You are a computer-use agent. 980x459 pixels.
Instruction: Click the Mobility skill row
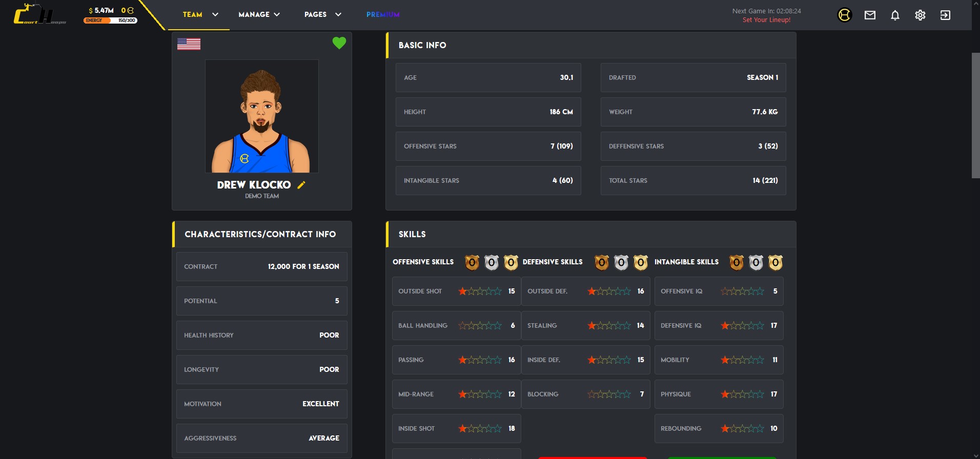pyautogui.click(x=719, y=360)
